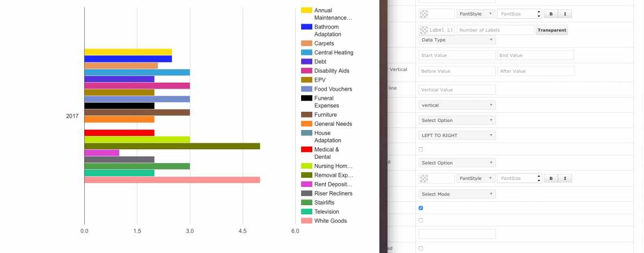Click the orange General Needs legend swatch
644x253 pixels.
306,124
